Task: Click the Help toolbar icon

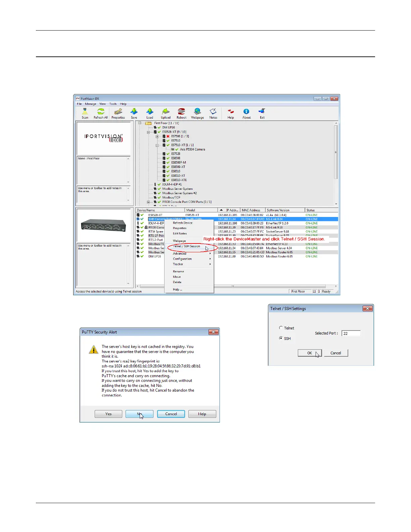Action: [231, 111]
